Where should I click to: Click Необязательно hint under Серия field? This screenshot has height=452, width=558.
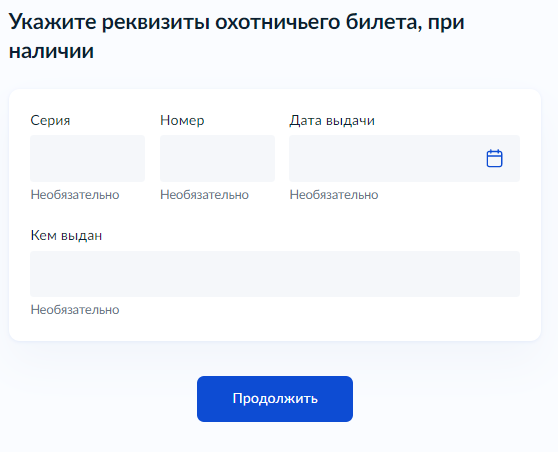[75, 195]
